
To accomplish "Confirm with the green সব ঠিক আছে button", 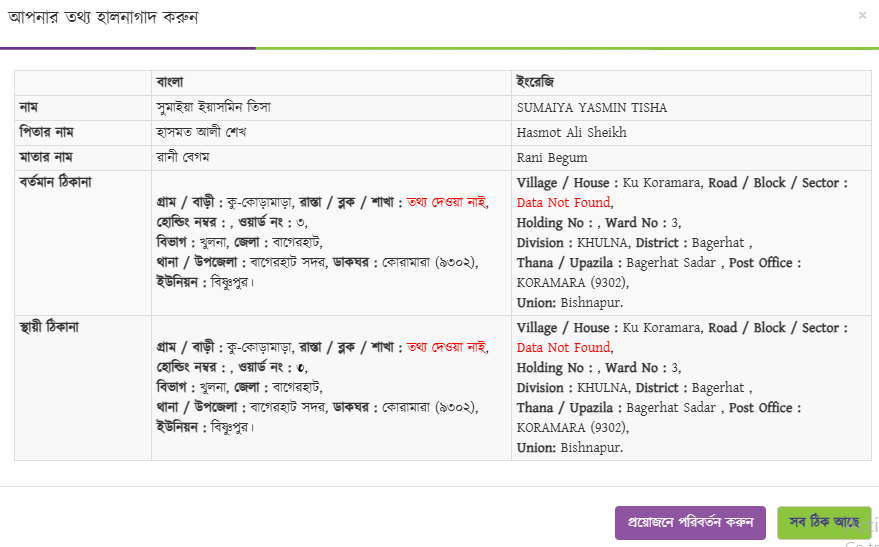I will point(824,522).
